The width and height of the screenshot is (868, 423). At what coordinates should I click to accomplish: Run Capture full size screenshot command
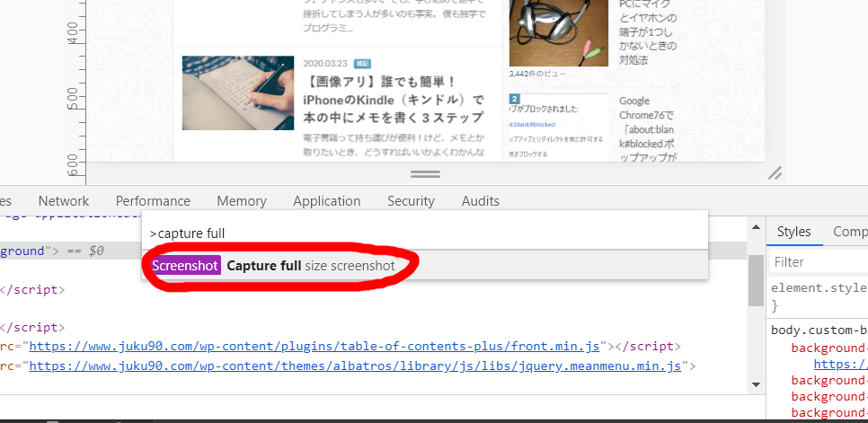coord(425,266)
